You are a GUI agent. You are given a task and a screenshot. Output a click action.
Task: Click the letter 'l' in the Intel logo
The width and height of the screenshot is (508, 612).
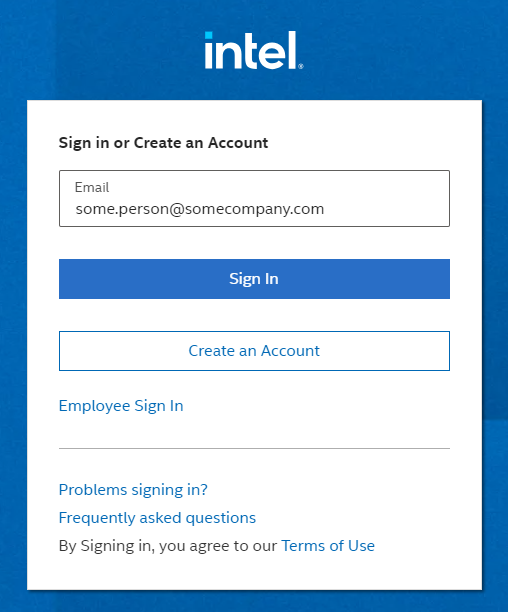293,50
